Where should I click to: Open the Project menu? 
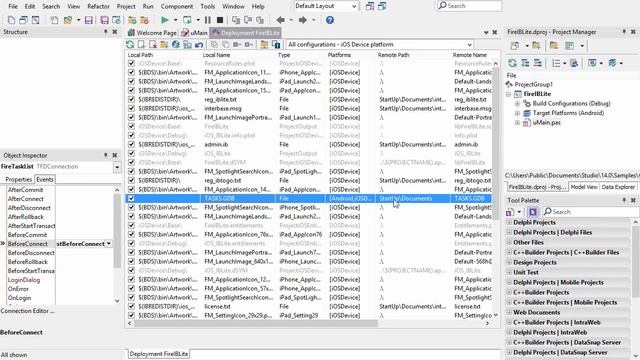coord(126,7)
